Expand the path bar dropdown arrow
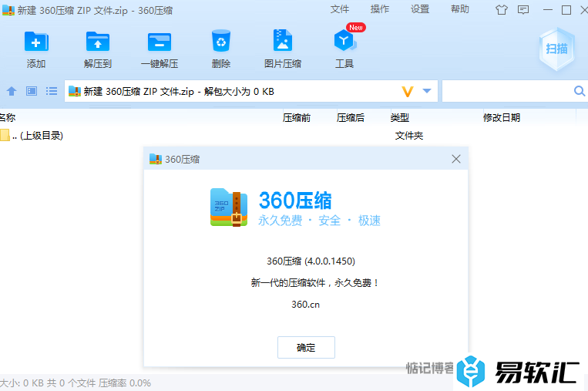This screenshot has width=588, height=391. [x=427, y=91]
